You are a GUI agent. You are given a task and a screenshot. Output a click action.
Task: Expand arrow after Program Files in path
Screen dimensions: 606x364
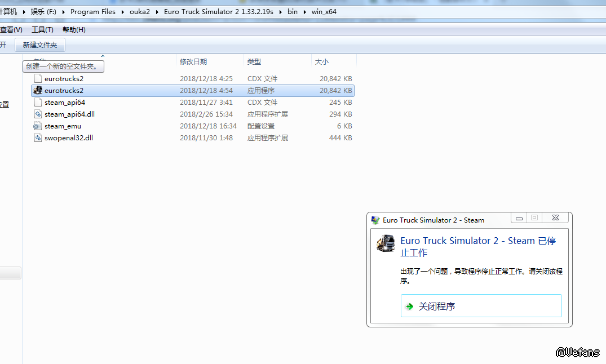point(122,12)
